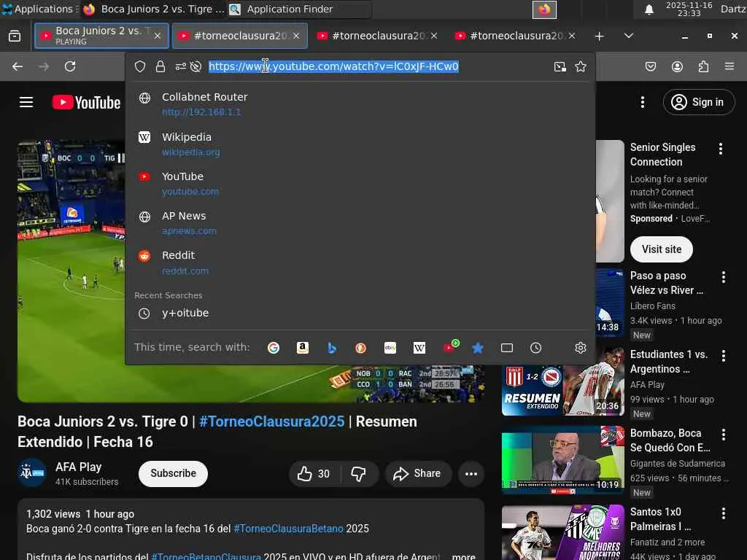Open the YouTube guide hamburger menu

coord(26,102)
